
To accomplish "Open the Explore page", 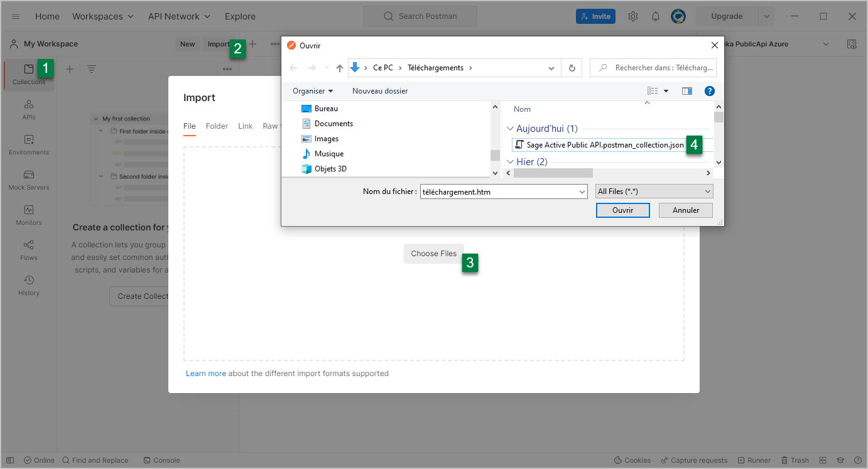I will tap(240, 16).
